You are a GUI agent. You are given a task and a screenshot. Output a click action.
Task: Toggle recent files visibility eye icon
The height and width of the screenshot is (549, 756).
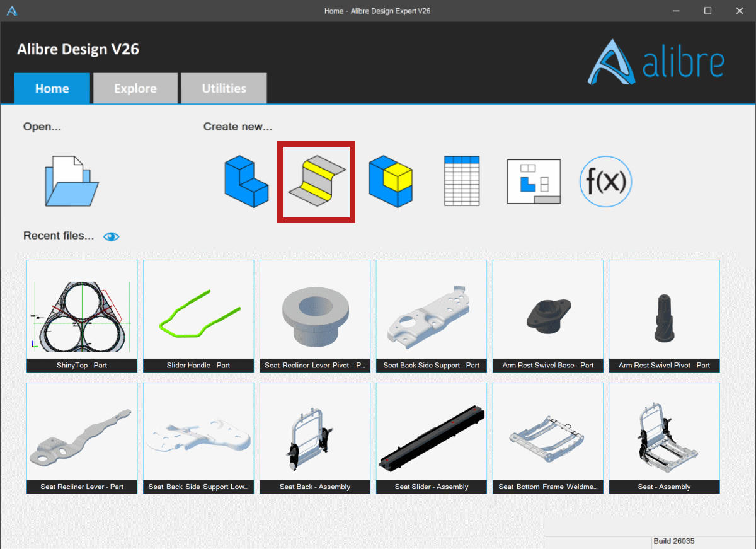[111, 236]
